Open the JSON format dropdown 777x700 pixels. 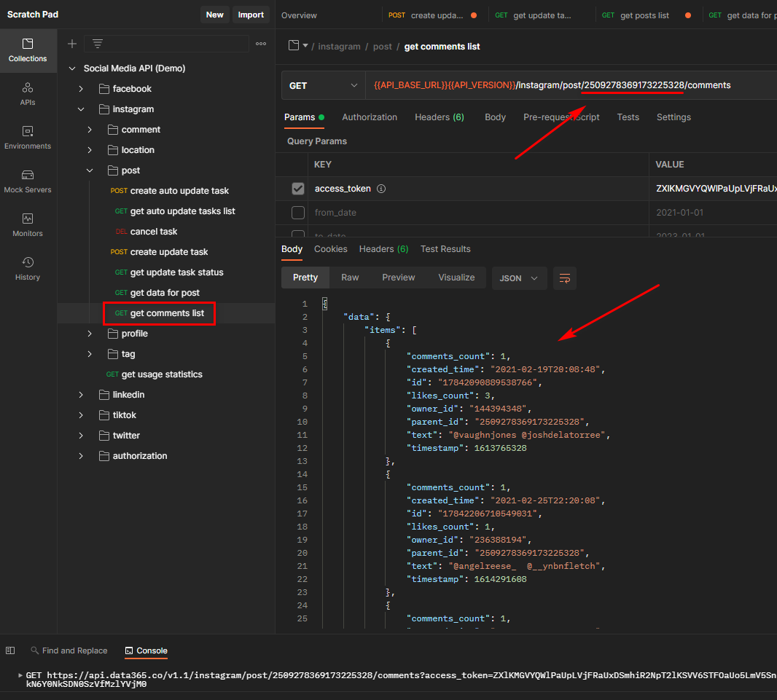tap(519, 278)
